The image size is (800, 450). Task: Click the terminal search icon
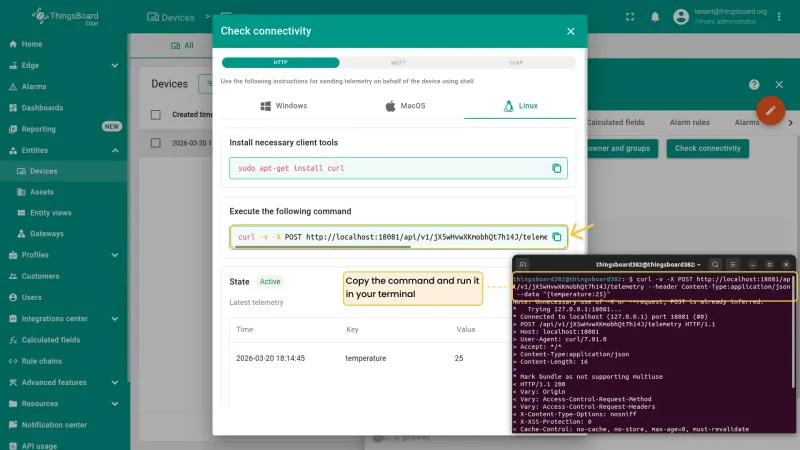click(x=715, y=264)
